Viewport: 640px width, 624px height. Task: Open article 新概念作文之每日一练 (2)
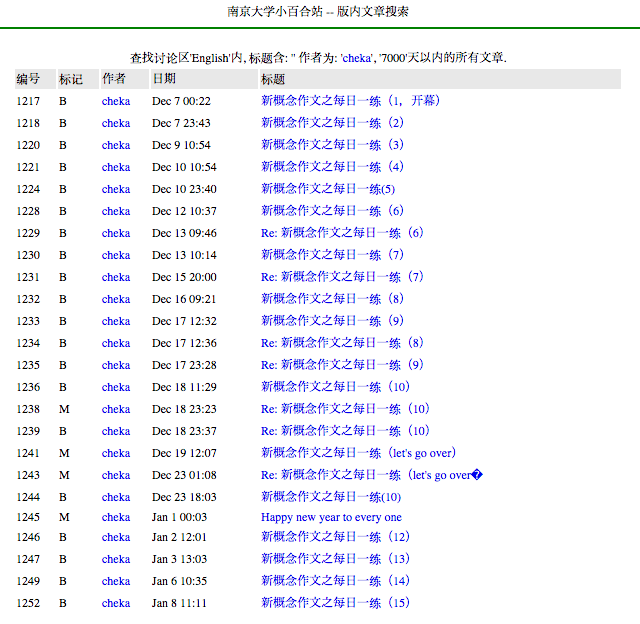332,123
